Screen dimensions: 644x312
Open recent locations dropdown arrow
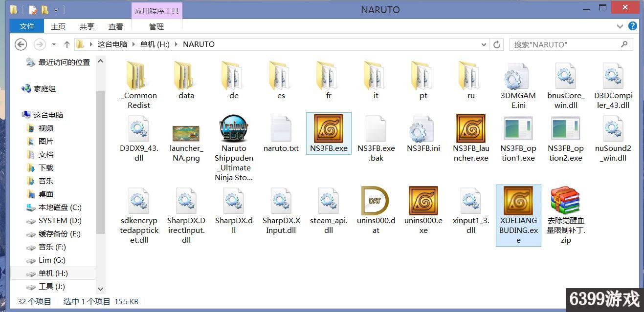pyautogui.click(x=54, y=44)
